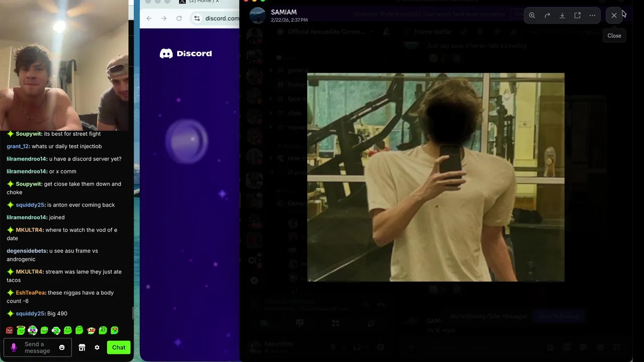The height and width of the screenshot is (362, 644).
Task: Select the green emote right of side-glancing headphones
Action: click(68, 330)
